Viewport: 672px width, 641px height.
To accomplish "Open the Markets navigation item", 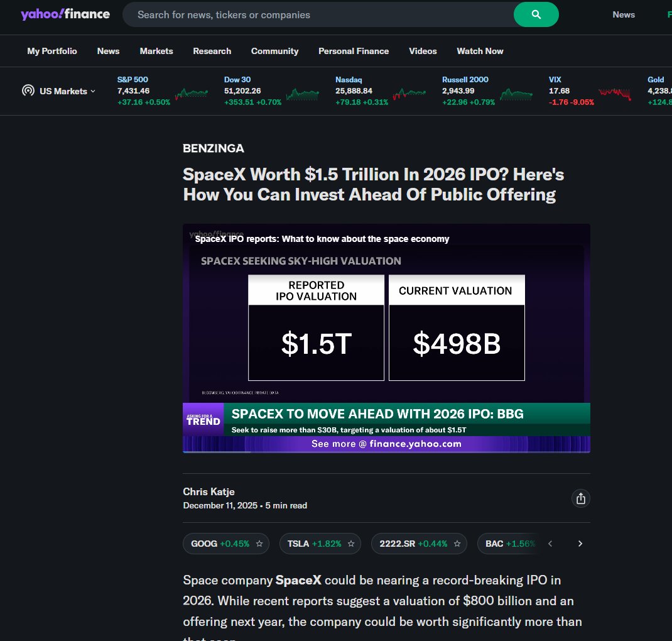I will (x=156, y=51).
